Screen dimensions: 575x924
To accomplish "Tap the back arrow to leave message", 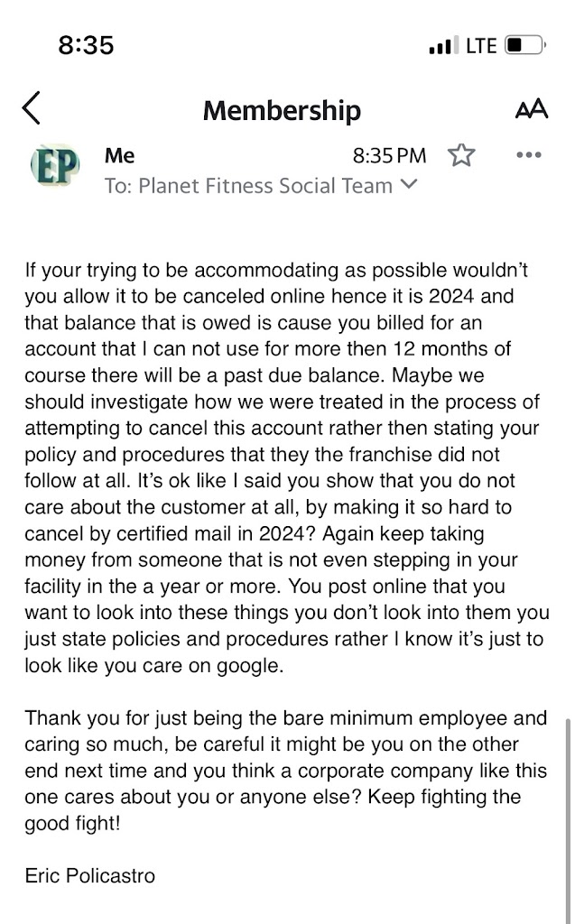I will coord(32,108).
